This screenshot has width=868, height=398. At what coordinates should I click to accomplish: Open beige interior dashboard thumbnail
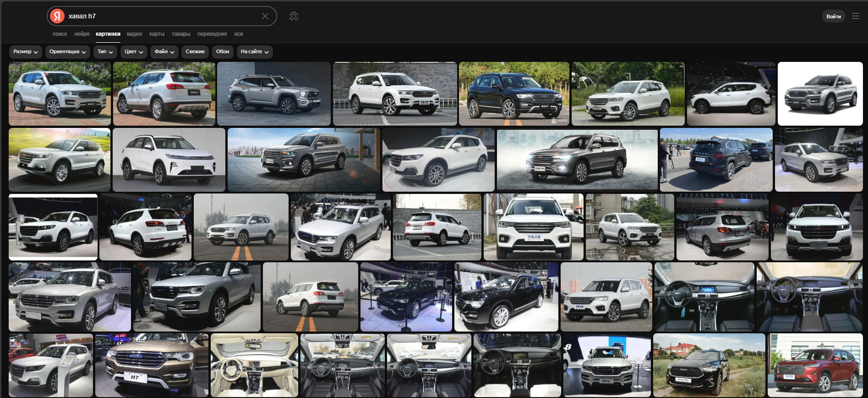(254, 365)
